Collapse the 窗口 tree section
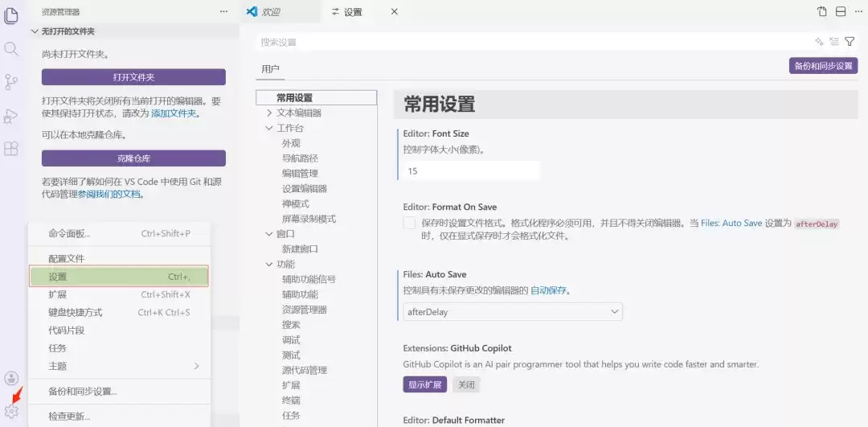868x427 pixels. [269, 234]
